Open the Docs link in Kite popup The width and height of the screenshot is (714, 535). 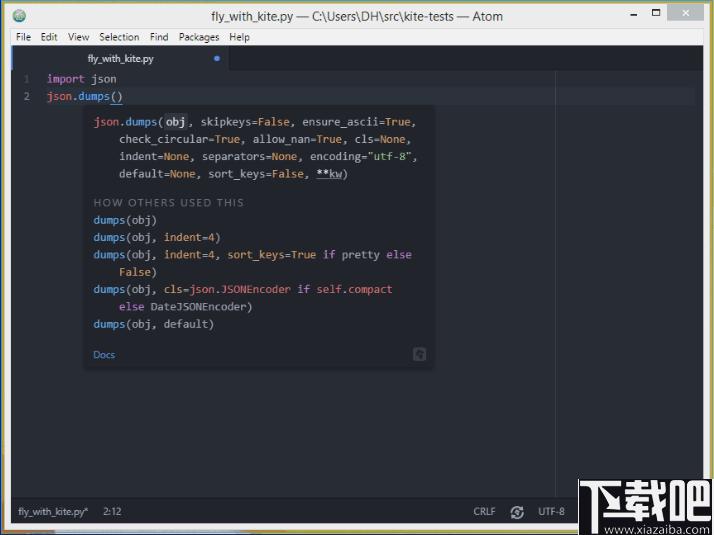pos(104,355)
